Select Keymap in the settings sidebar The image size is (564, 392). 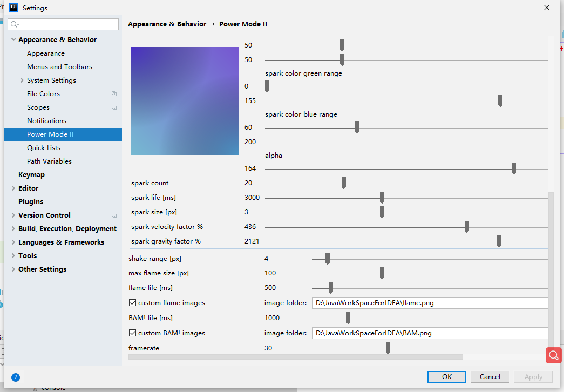coord(32,174)
